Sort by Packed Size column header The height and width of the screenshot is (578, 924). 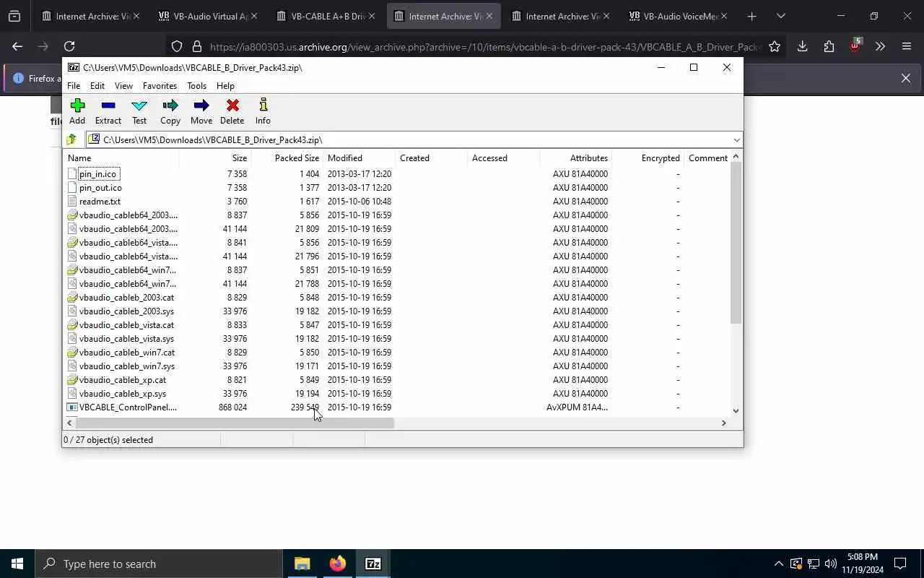[x=287, y=158]
